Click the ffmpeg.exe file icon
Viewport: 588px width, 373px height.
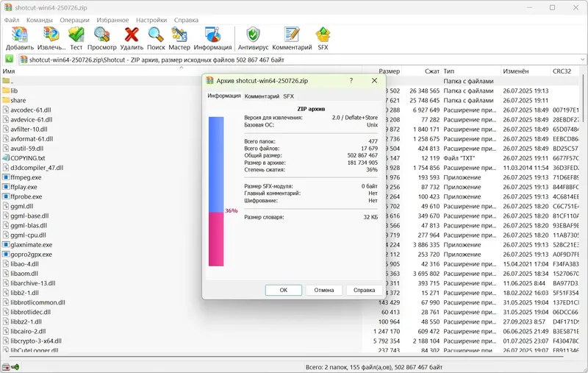point(6,177)
